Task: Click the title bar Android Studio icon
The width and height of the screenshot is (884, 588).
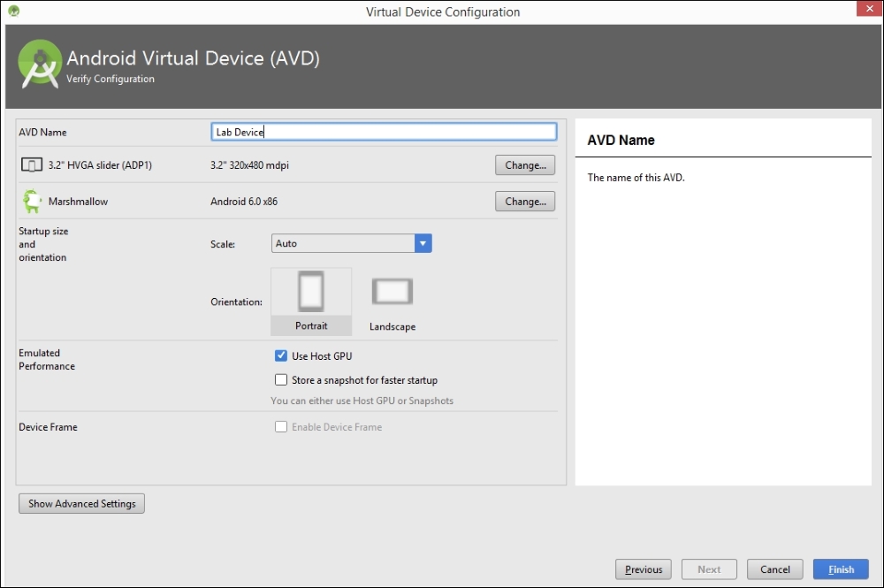Action: coord(13,11)
